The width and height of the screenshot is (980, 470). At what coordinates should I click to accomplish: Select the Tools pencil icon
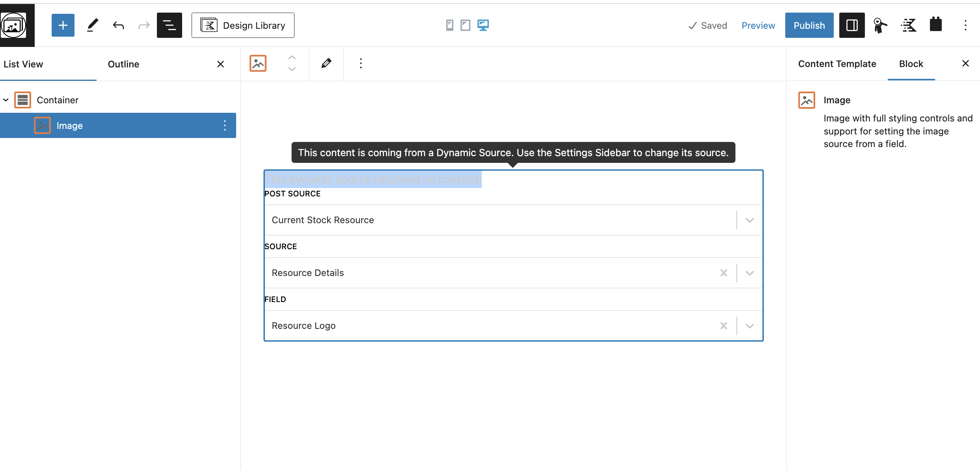coord(92,25)
